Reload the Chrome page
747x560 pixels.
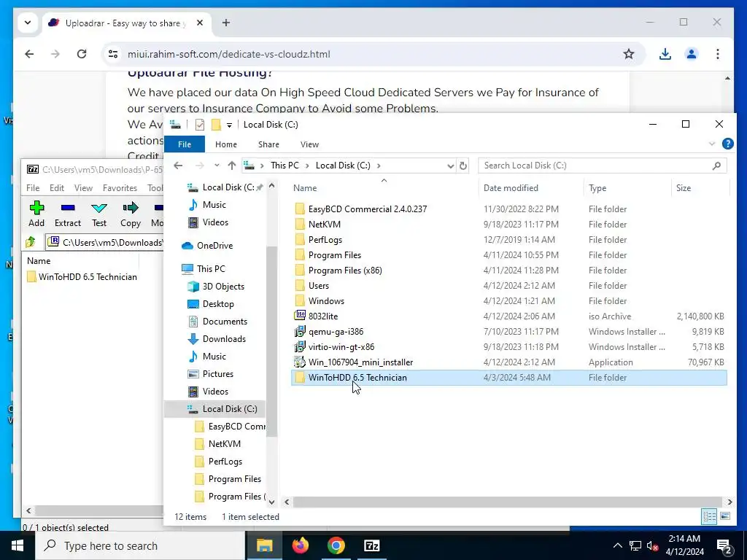[82, 54]
